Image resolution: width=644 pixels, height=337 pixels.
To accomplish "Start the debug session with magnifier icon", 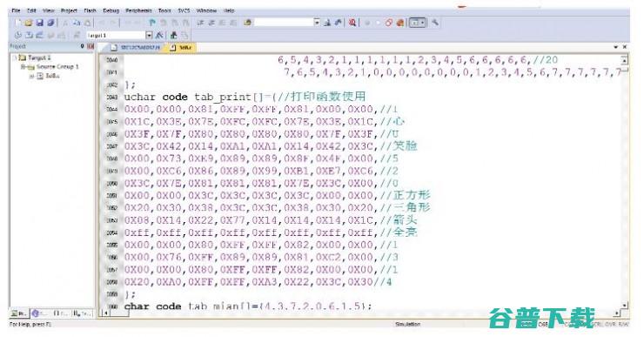I will 352,23.
